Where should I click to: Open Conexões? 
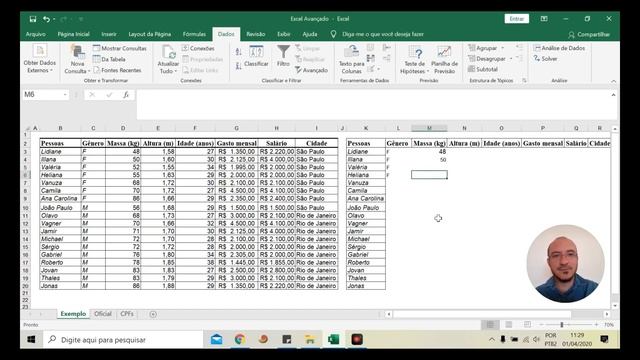click(198, 48)
